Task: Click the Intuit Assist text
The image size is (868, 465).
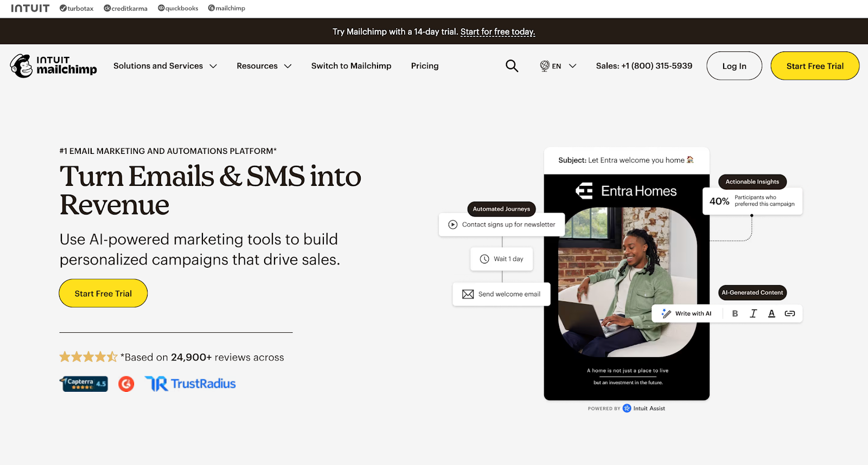Action: [649, 409]
